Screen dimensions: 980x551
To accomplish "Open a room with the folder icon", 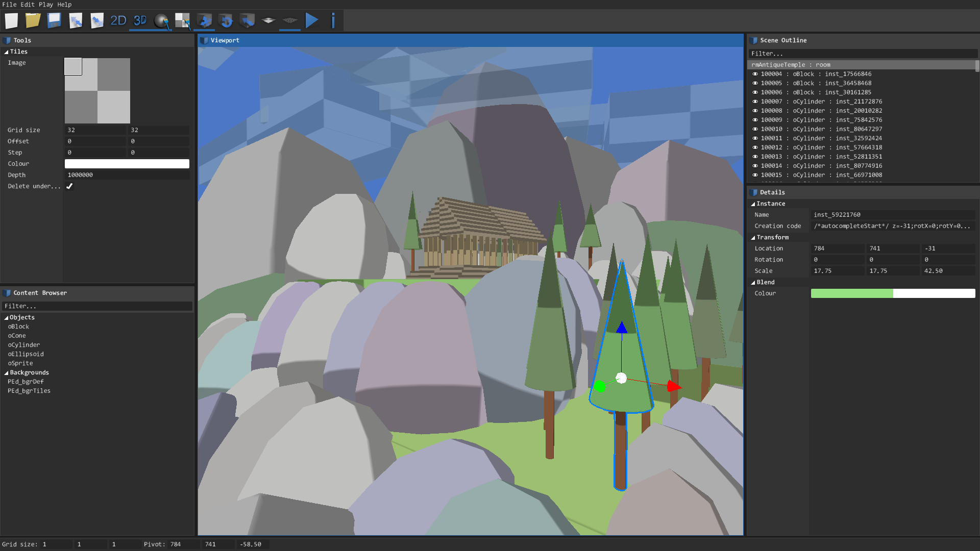I will (x=33, y=20).
